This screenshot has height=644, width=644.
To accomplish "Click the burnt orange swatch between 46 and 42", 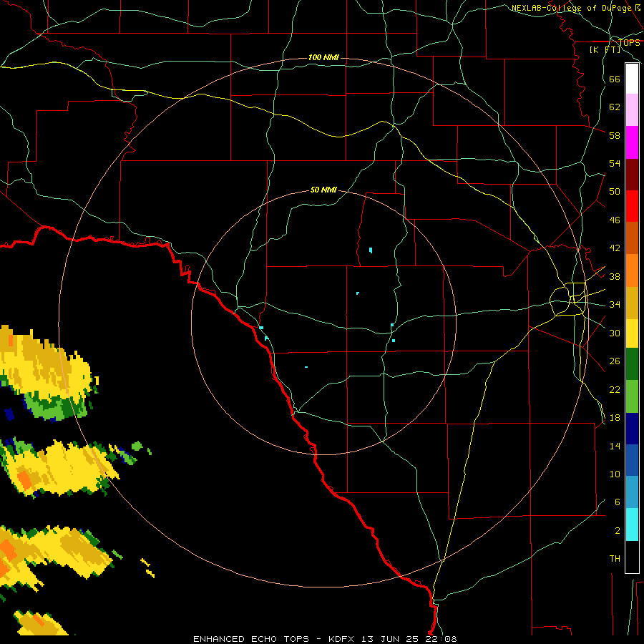I will coord(632,238).
